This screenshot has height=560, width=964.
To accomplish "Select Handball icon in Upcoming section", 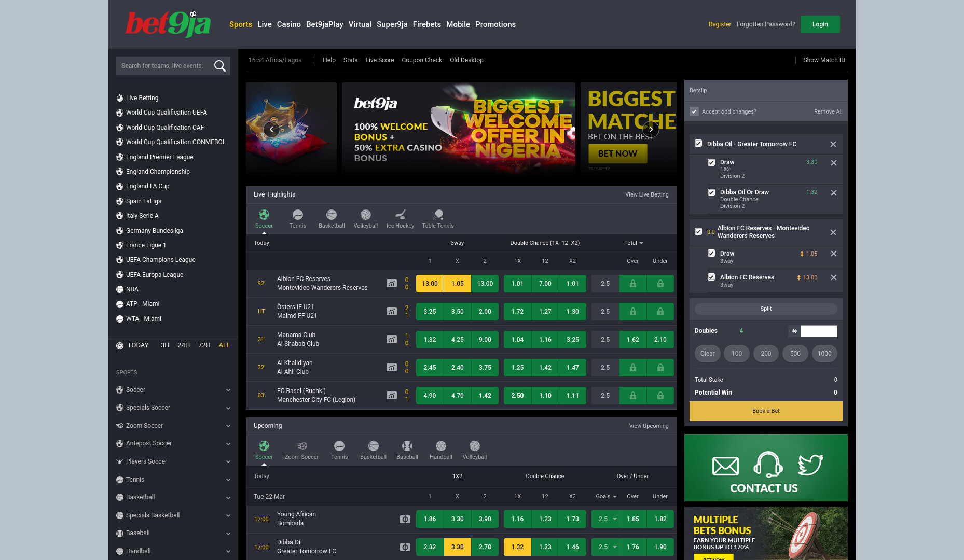I will 441,446.
